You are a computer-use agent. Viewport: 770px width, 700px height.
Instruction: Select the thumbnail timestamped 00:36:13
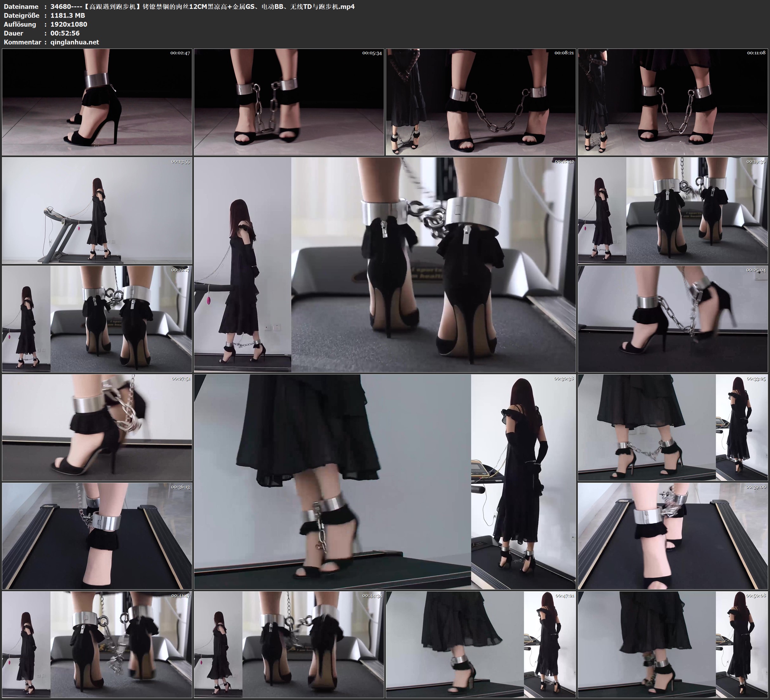tap(97, 536)
